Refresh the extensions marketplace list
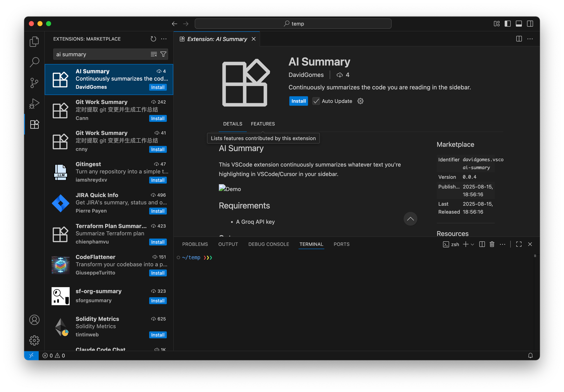The image size is (564, 392). point(153,39)
